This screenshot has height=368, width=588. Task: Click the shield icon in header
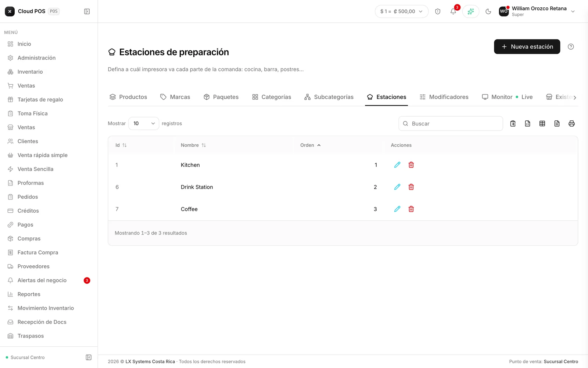tap(438, 11)
